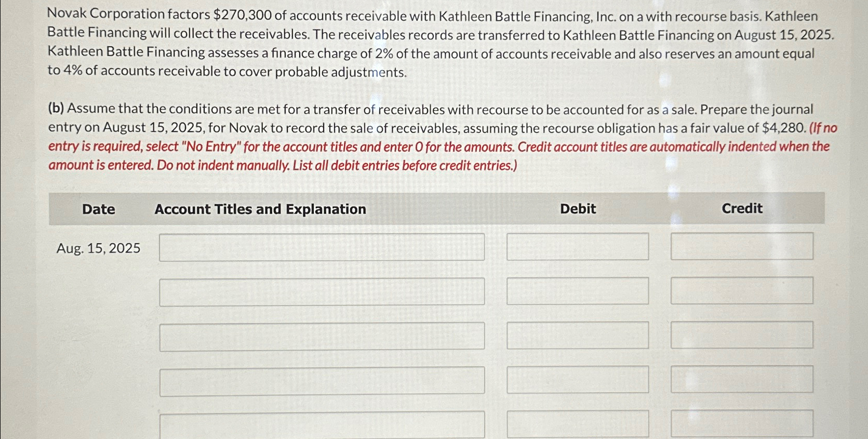
Task: Focus the third row Account Titles field
Action: 322,336
